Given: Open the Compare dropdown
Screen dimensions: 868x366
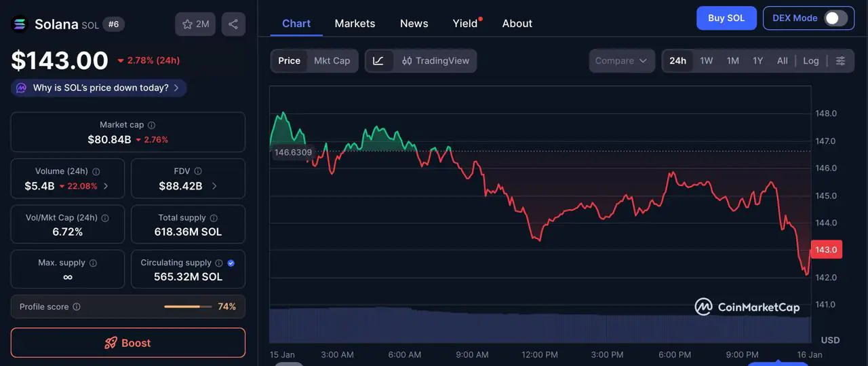Looking at the screenshot, I should [622, 60].
